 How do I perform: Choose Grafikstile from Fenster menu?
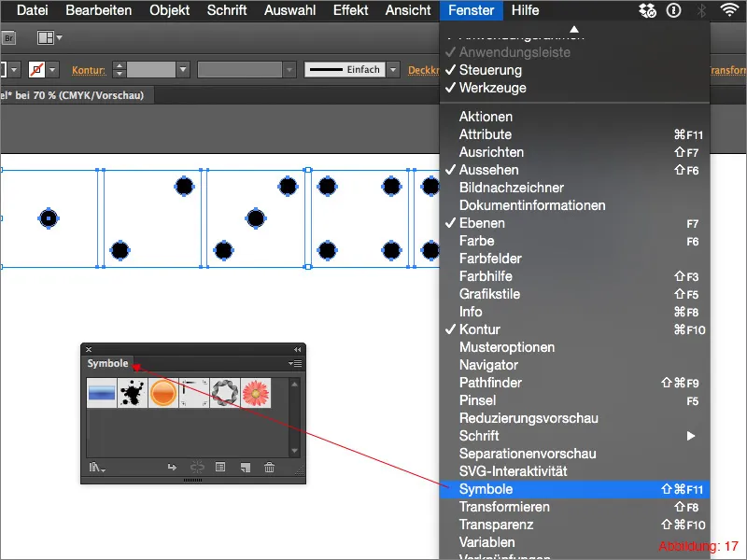point(574,294)
